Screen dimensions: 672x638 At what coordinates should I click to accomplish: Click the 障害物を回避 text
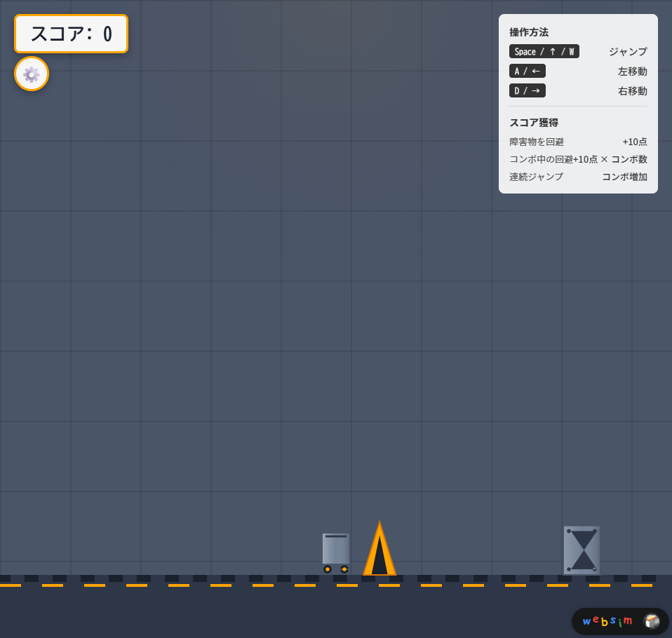click(537, 142)
